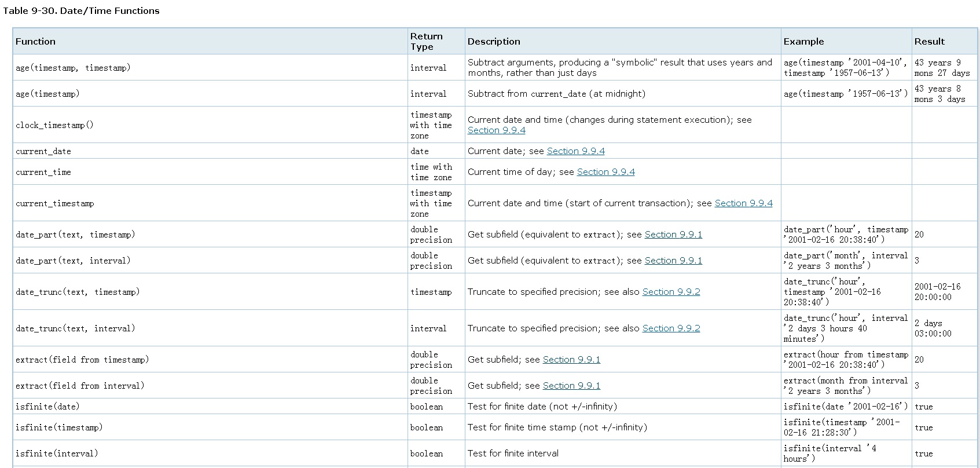The width and height of the screenshot is (980, 468).
Task: Click "true" result in isfinite(interval) row
Action: click(x=924, y=454)
